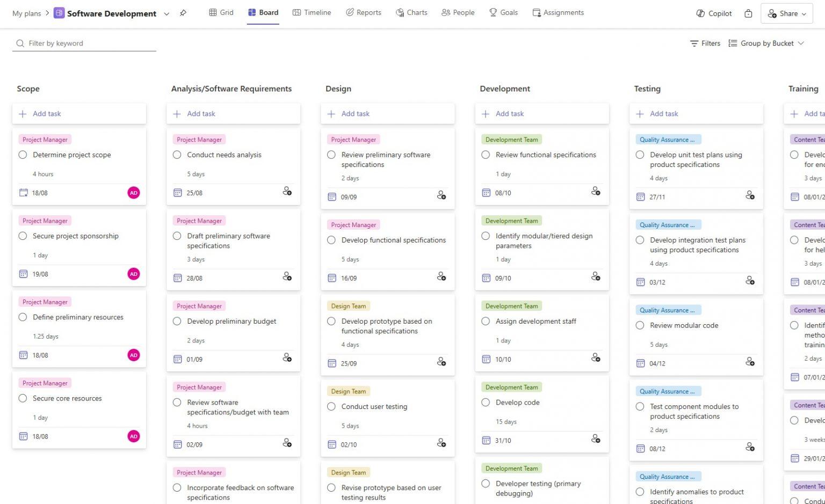825x504 pixels.
Task: Click AD avatar on Secure project sponsorship
Action: [x=133, y=274]
